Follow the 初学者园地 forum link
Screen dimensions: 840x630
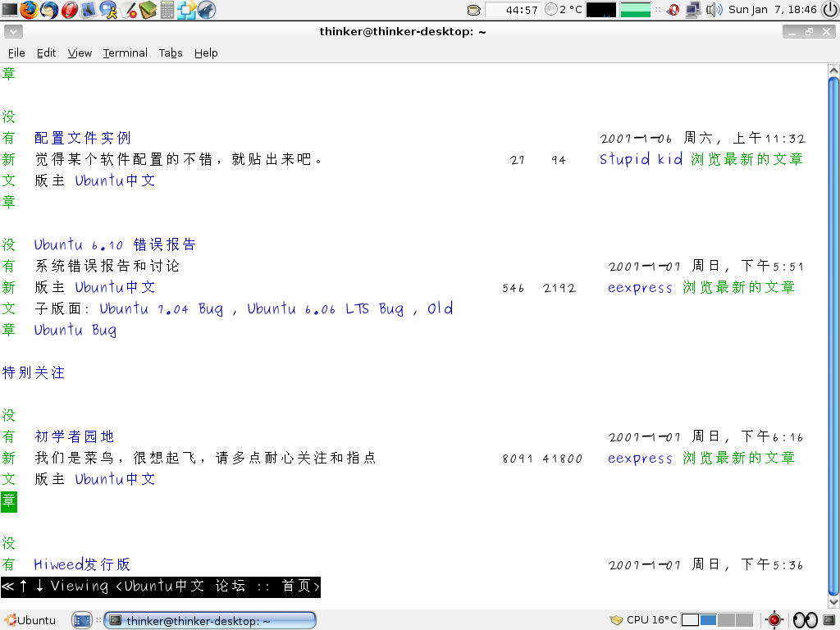click(75, 436)
